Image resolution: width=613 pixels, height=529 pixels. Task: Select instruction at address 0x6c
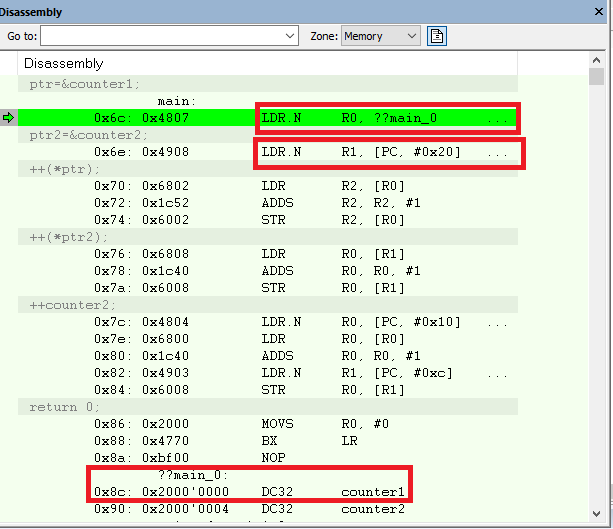(268, 118)
